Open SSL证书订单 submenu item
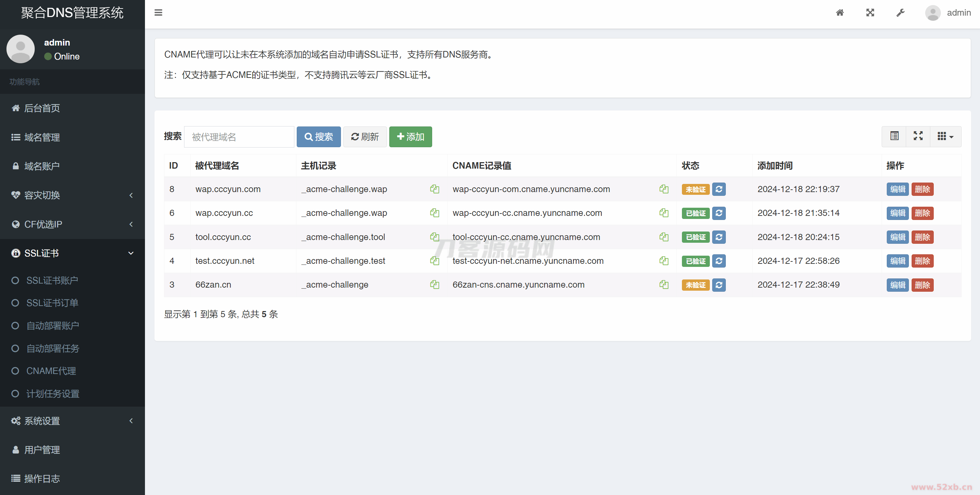980x495 pixels. [x=52, y=303]
